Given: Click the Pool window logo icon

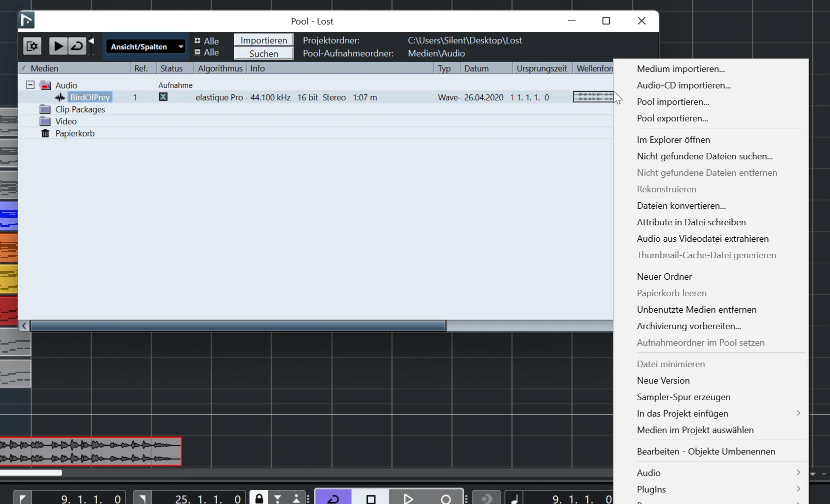Looking at the screenshot, I should pyautogui.click(x=26, y=20).
